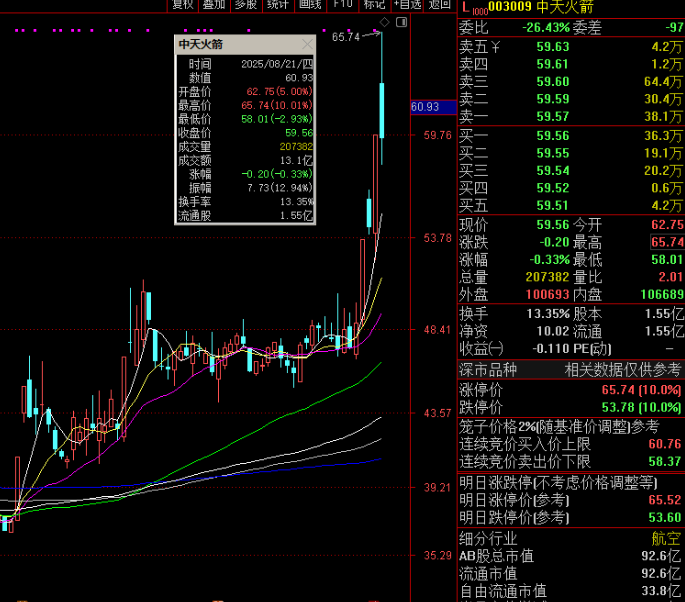Select 卖三 price 59.60
Screen dimensions: 685x602
(553, 82)
